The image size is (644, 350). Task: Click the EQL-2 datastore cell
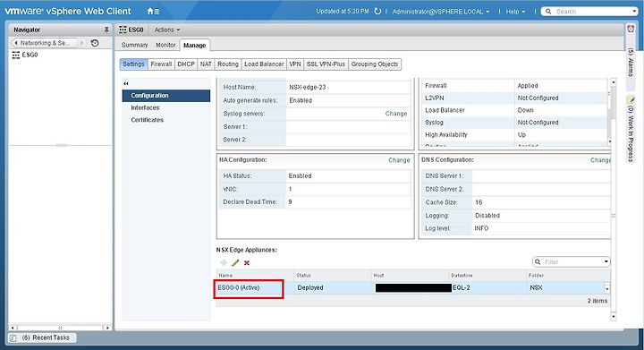click(462, 287)
